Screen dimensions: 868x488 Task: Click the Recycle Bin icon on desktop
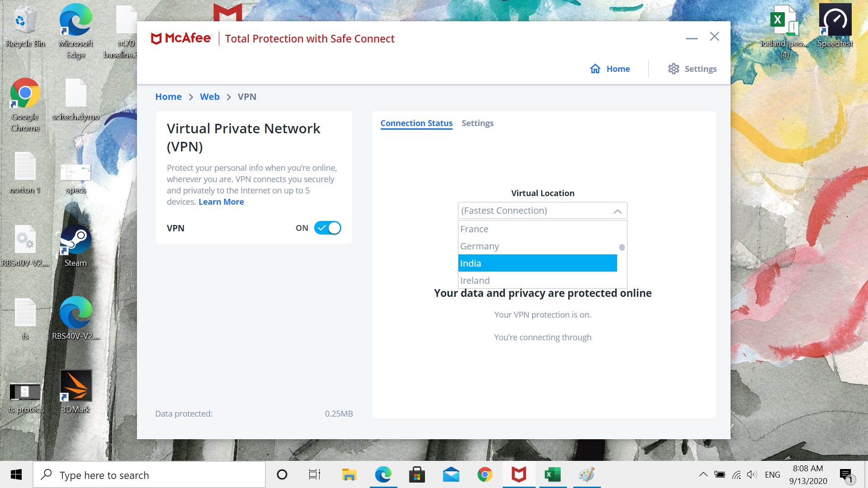click(x=25, y=23)
